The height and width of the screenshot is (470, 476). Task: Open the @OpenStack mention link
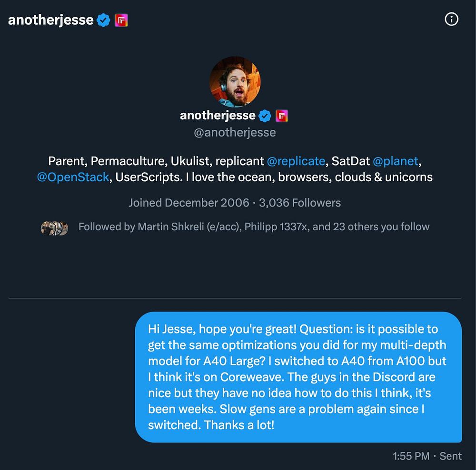(x=73, y=177)
